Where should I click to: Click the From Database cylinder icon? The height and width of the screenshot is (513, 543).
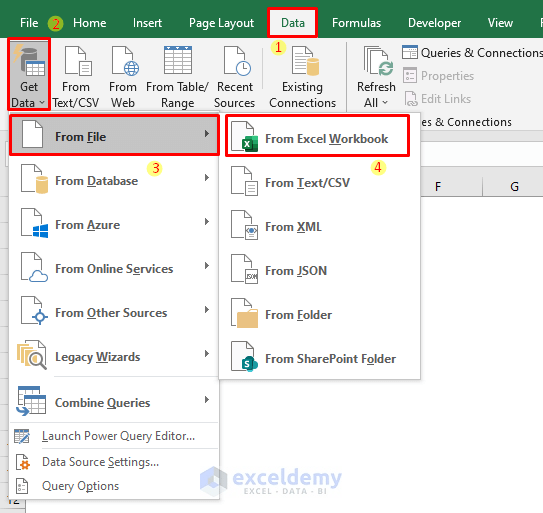[x=34, y=179]
